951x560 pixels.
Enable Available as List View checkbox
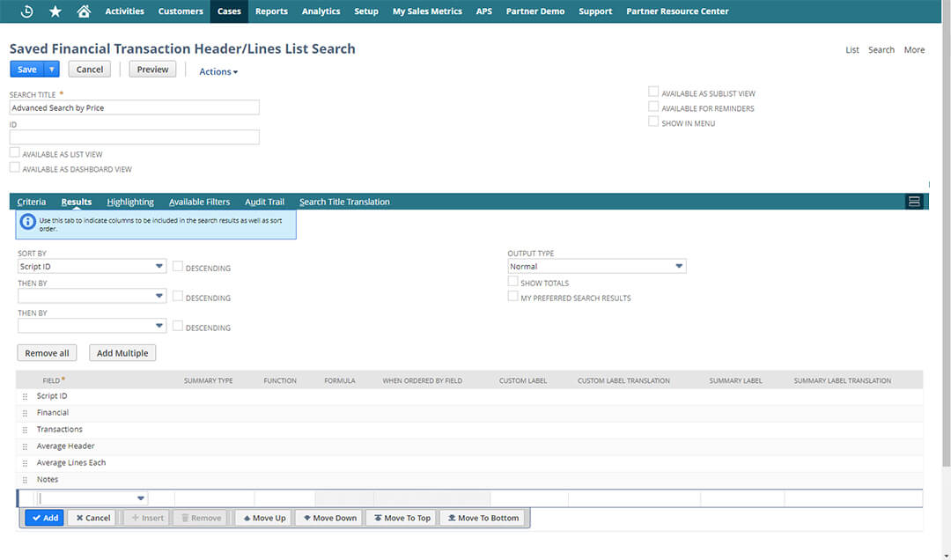[x=14, y=153]
